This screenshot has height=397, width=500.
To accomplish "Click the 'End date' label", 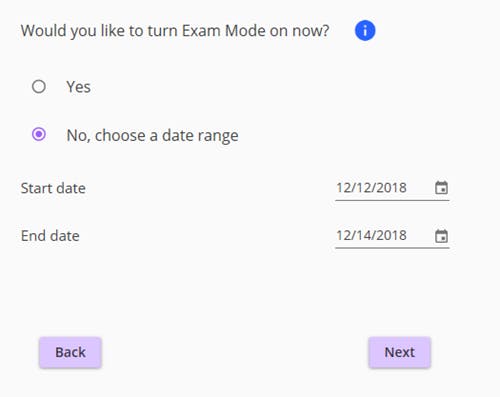I will tap(50, 236).
